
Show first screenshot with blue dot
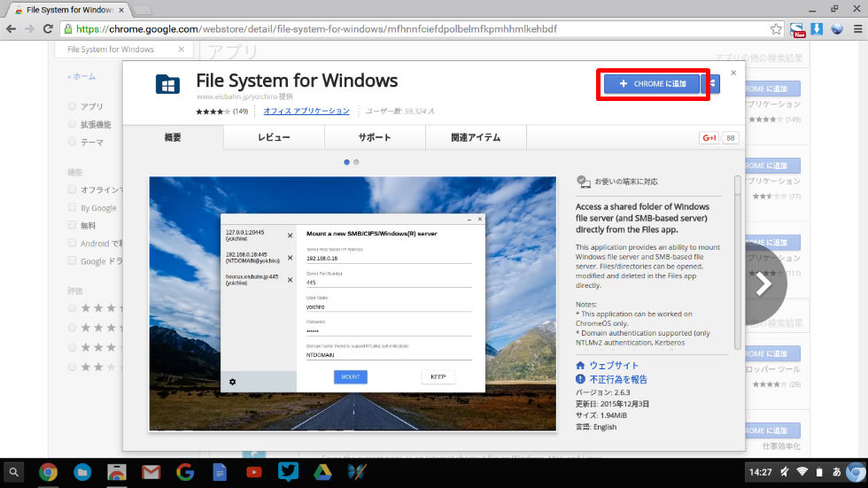pos(346,162)
